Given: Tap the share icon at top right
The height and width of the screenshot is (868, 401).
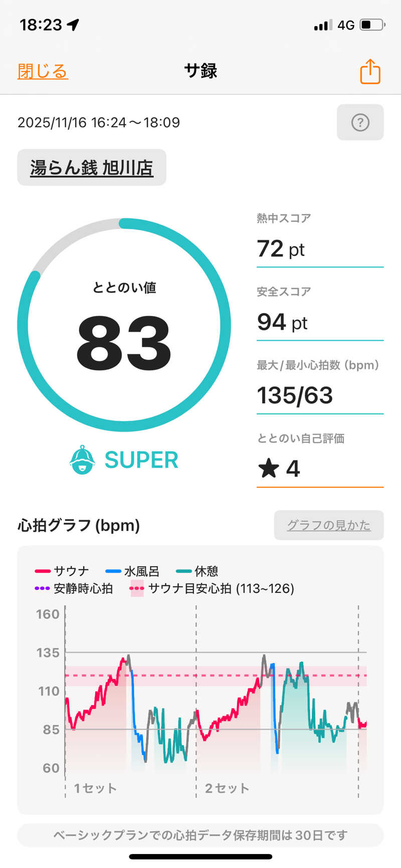Looking at the screenshot, I should pos(370,71).
